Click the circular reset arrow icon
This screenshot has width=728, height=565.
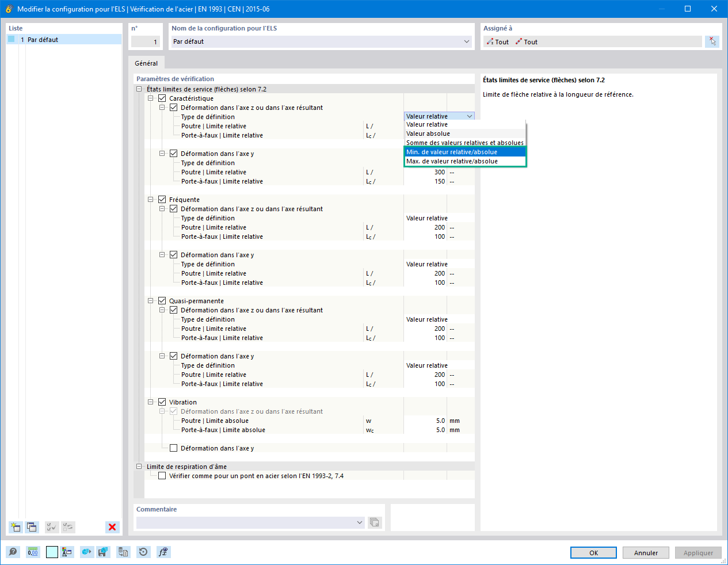tap(143, 552)
